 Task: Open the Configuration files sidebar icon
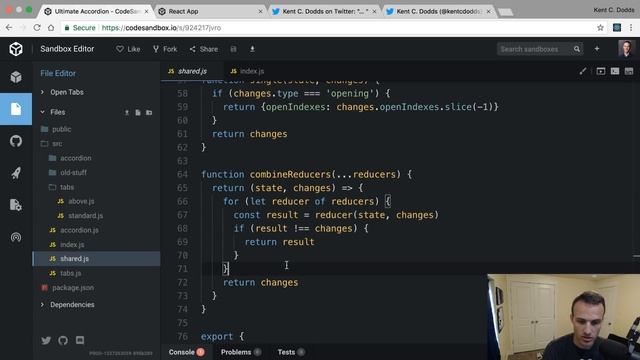tap(16, 205)
